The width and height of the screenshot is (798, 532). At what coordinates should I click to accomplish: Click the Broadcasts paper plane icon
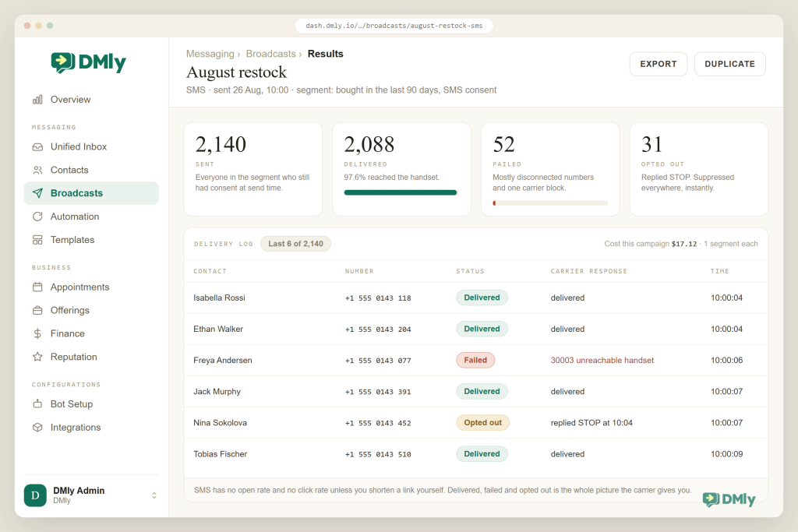click(37, 193)
